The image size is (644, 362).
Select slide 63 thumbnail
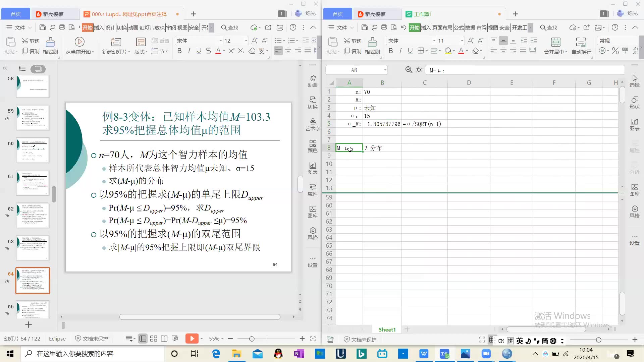[x=33, y=248]
